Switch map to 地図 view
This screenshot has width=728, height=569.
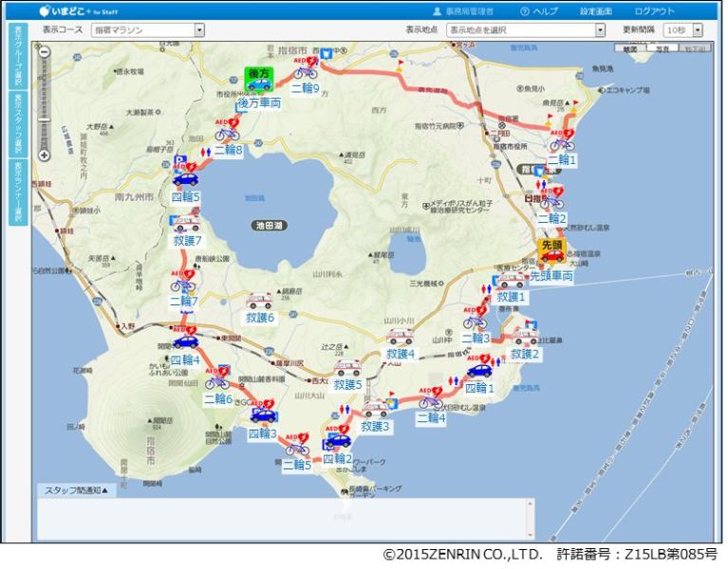click(x=630, y=48)
